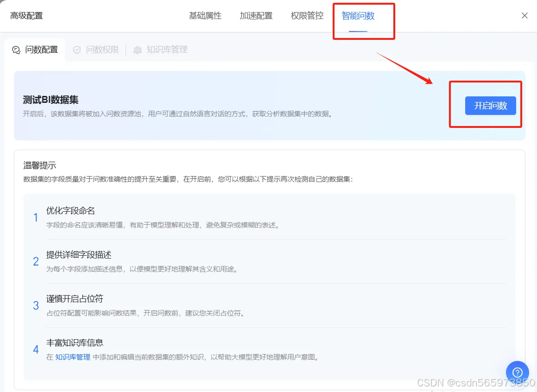The image size is (537, 392).
Task: Enable 问数 by clicking 开启问数 button
Action: 491,106
